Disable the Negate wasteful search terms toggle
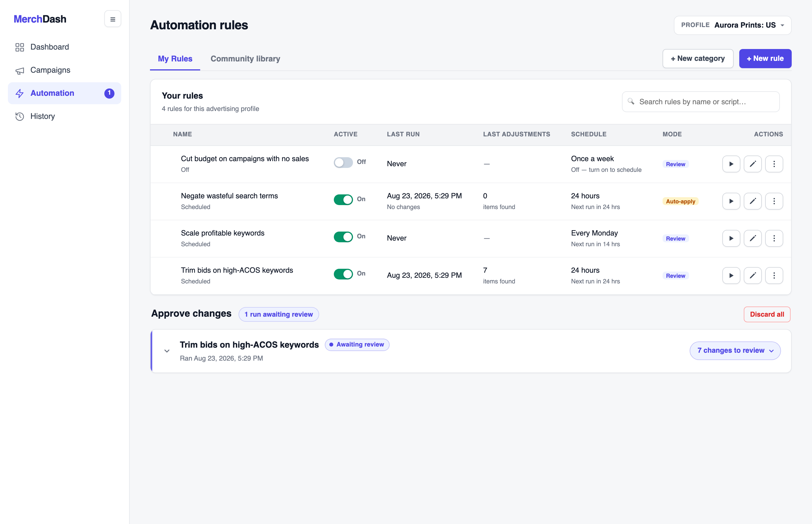 [343, 199]
